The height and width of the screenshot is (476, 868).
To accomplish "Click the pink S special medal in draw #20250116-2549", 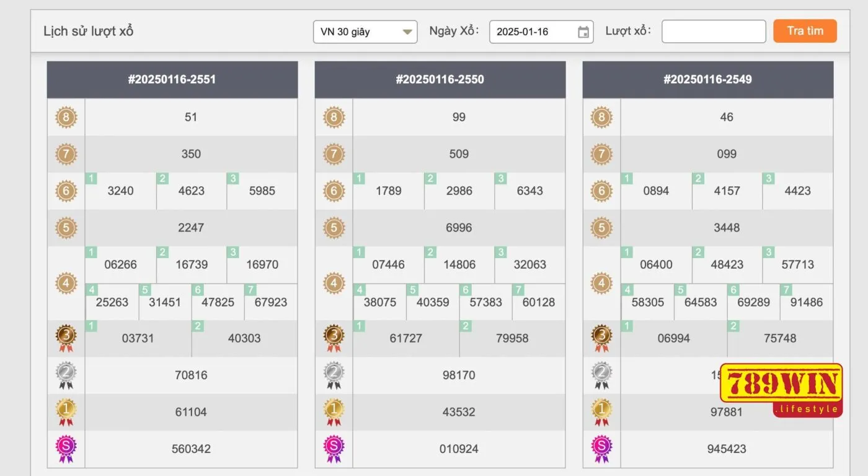I will (x=601, y=448).
